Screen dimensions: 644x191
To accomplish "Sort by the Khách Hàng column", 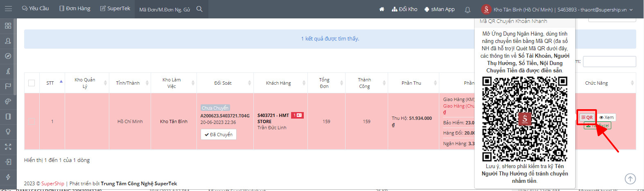I will click(x=280, y=83).
